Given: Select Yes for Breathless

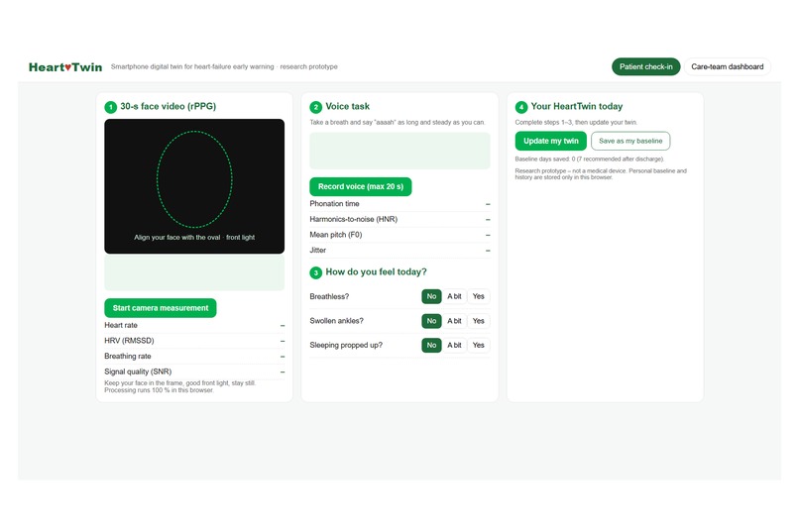Looking at the screenshot, I should pyautogui.click(x=479, y=296).
